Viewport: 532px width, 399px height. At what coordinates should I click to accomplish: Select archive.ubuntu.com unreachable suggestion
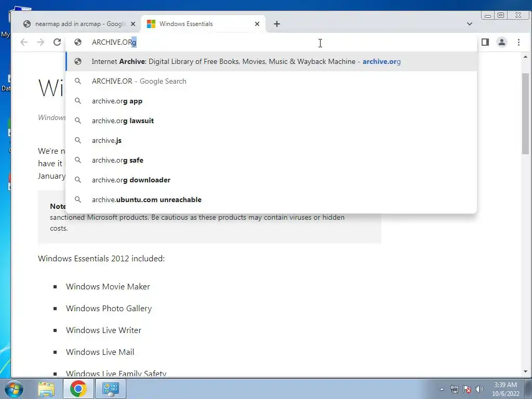(271, 199)
